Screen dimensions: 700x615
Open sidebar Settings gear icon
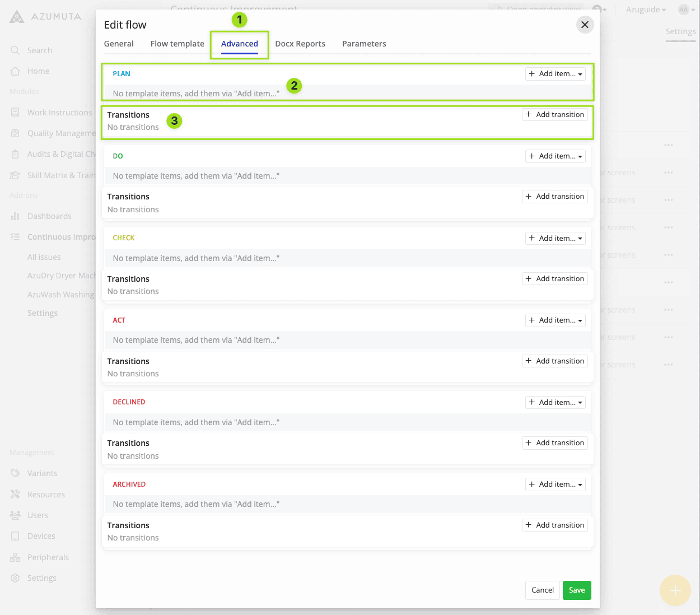pyautogui.click(x=15, y=578)
